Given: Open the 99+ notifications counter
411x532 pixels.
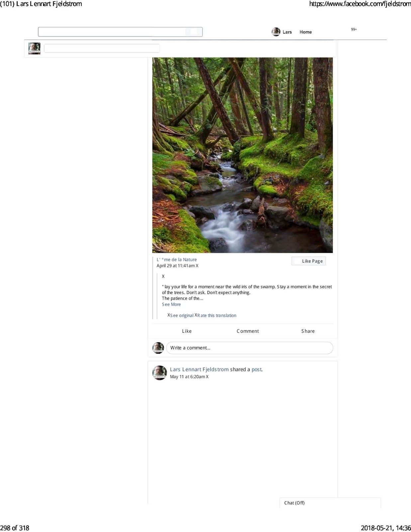Looking at the screenshot, I should pyautogui.click(x=354, y=30).
